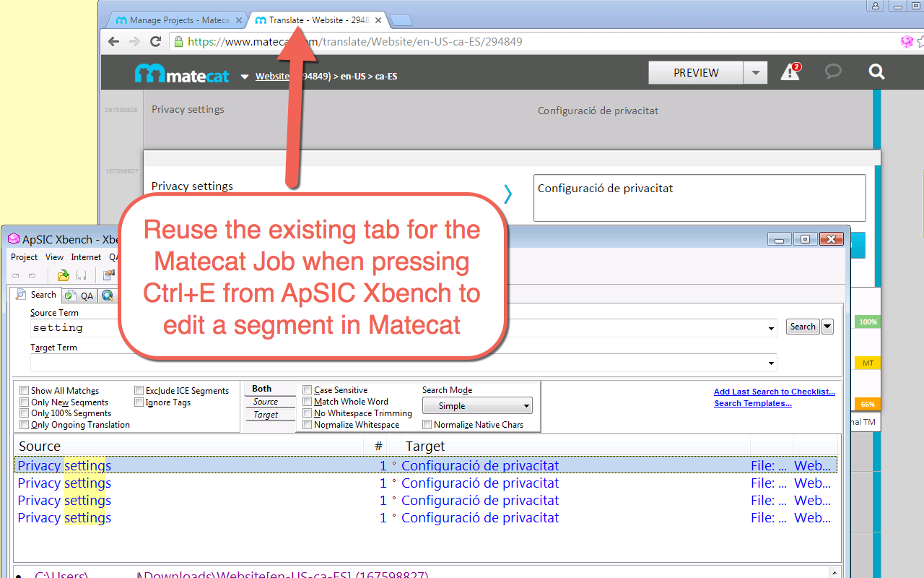Image resolution: width=924 pixels, height=578 pixels.
Task: Close the Manage Projects browser tab
Action: (239, 20)
